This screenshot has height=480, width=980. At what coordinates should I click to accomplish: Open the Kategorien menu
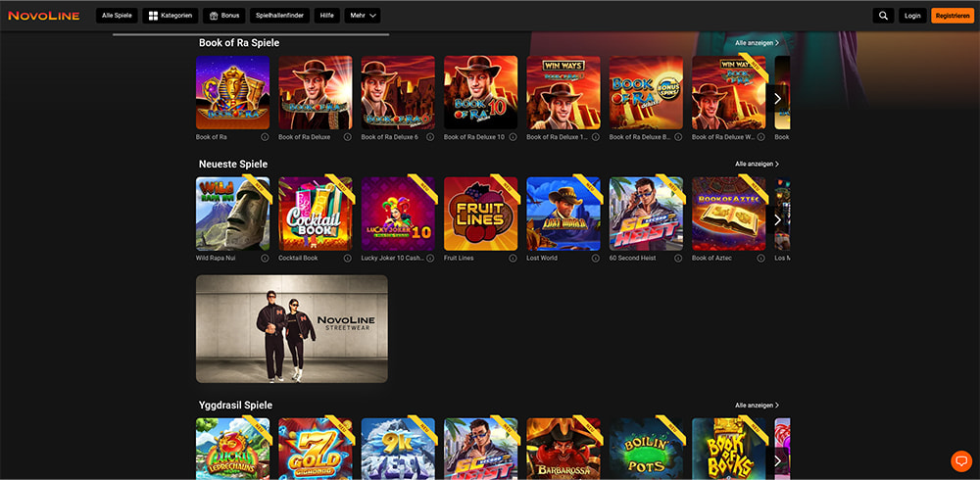171,16
